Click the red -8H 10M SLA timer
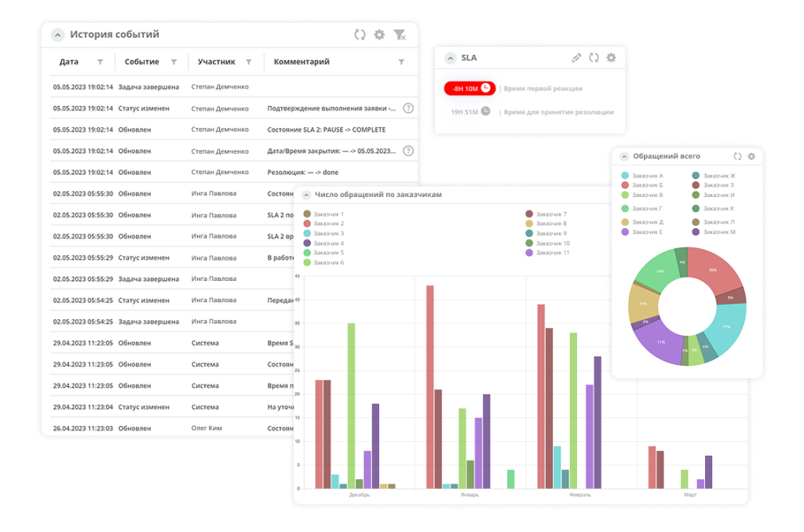The width and height of the screenshot is (804, 532). point(469,88)
